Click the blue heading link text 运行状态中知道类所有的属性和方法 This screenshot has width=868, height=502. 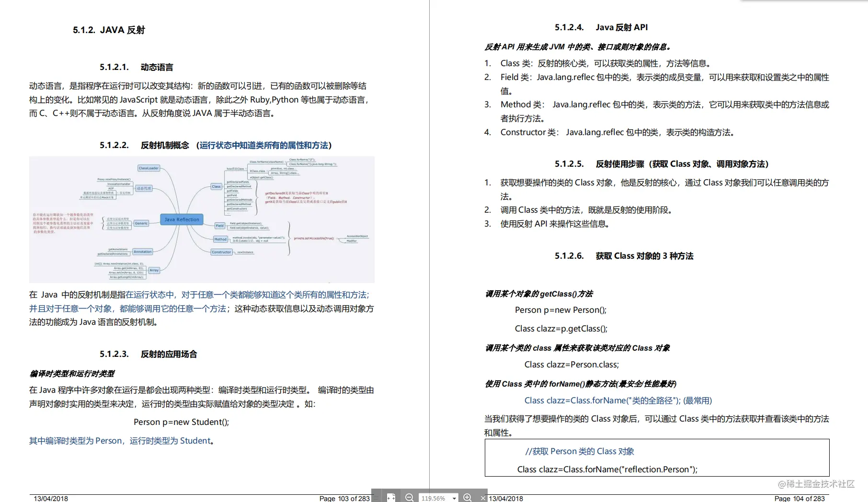(264, 145)
